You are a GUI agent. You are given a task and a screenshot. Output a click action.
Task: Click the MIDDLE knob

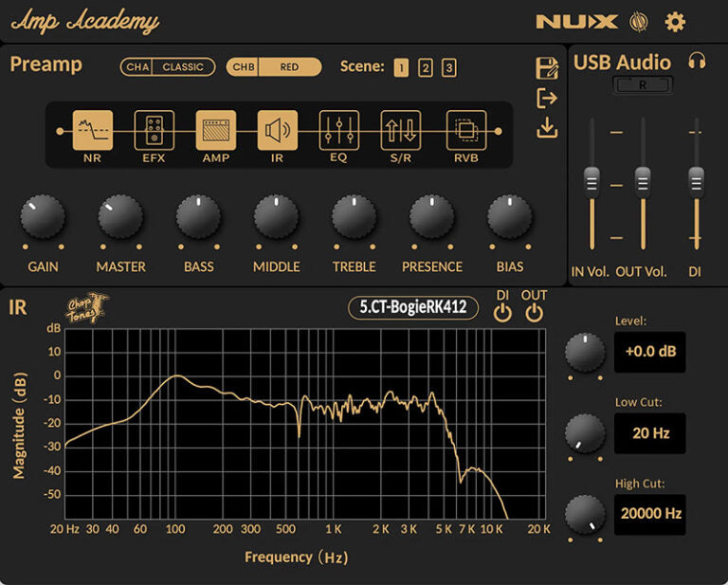(276, 216)
